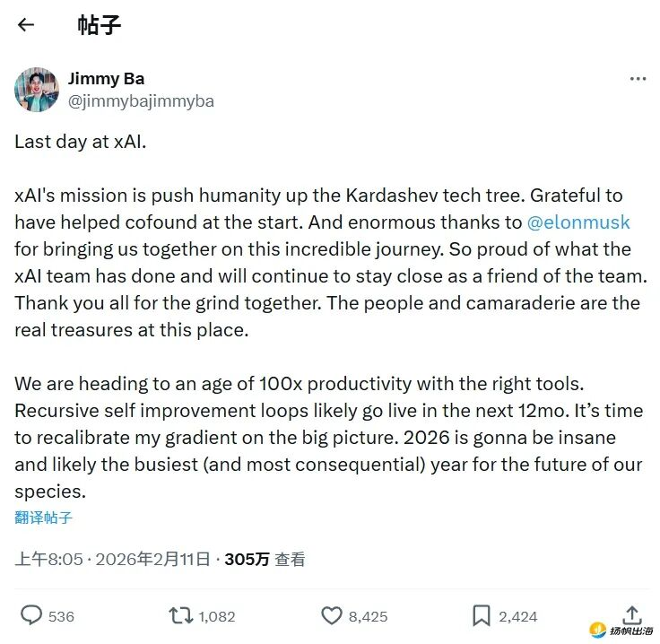Click the back arrow in the header
The height and width of the screenshot is (644, 660).
[x=26, y=25]
